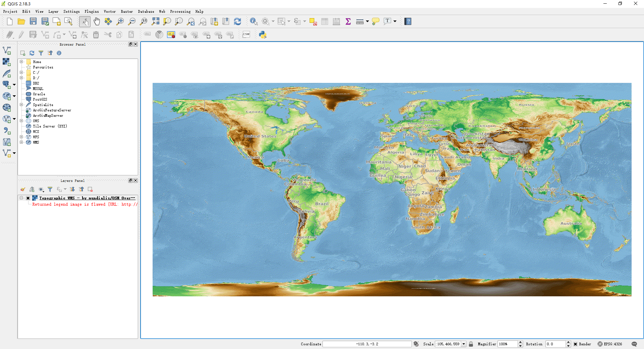This screenshot has width=644, height=349.
Task: Expand the C:/ drive node
Action: click(21, 72)
